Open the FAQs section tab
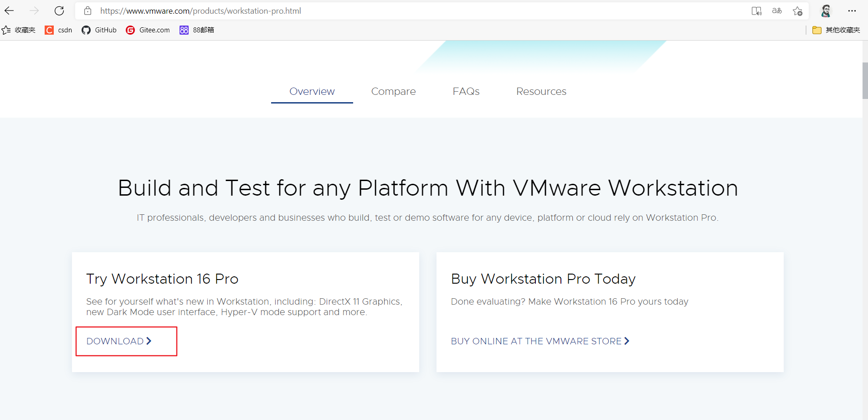Screen dimensions: 868x420 [466, 91]
